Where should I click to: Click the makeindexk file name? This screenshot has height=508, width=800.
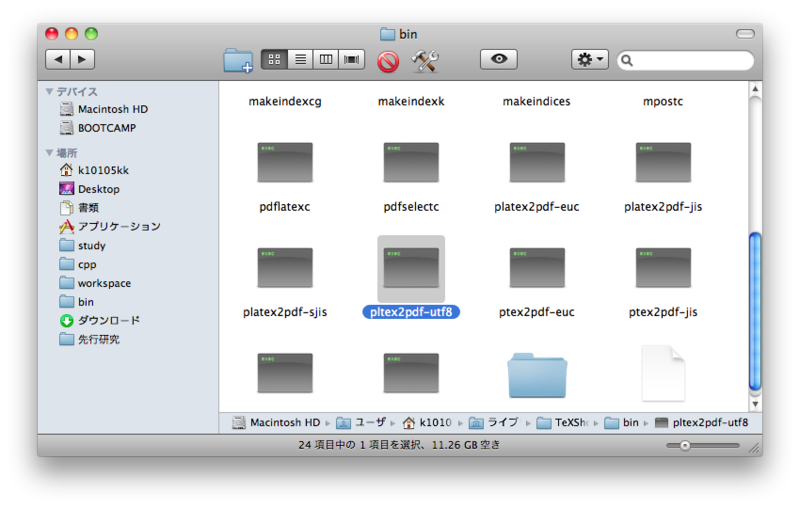(411, 101)
